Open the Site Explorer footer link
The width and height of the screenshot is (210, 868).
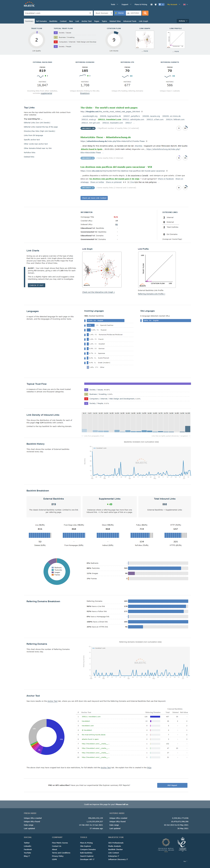(x=85, y=846)
